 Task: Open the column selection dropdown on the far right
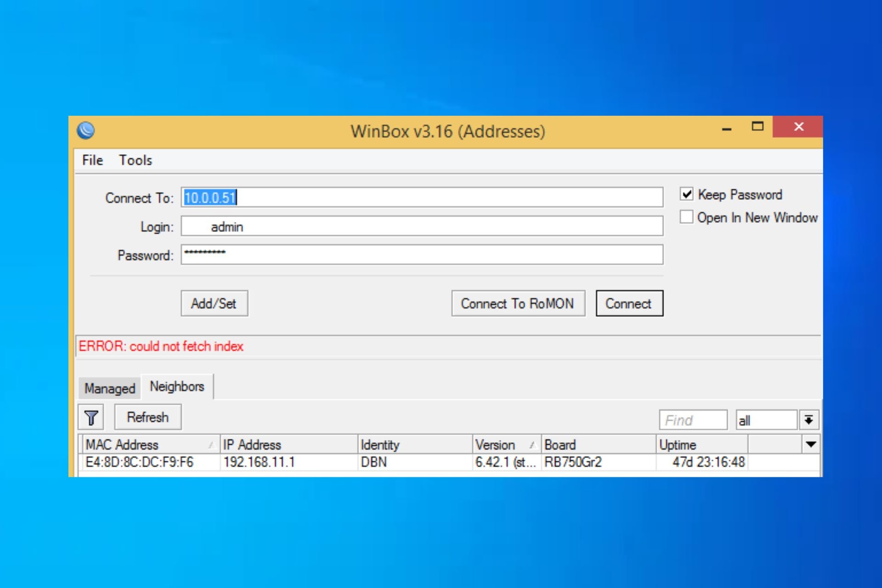811,444
